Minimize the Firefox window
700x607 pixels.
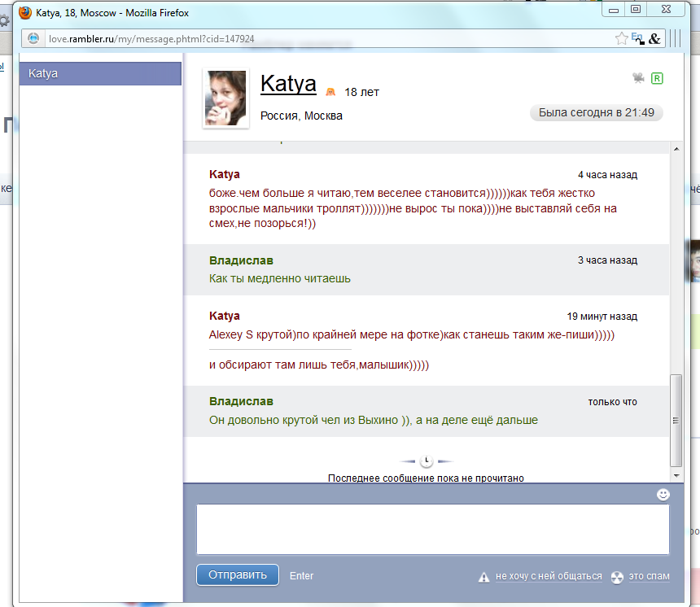point(614,10)
